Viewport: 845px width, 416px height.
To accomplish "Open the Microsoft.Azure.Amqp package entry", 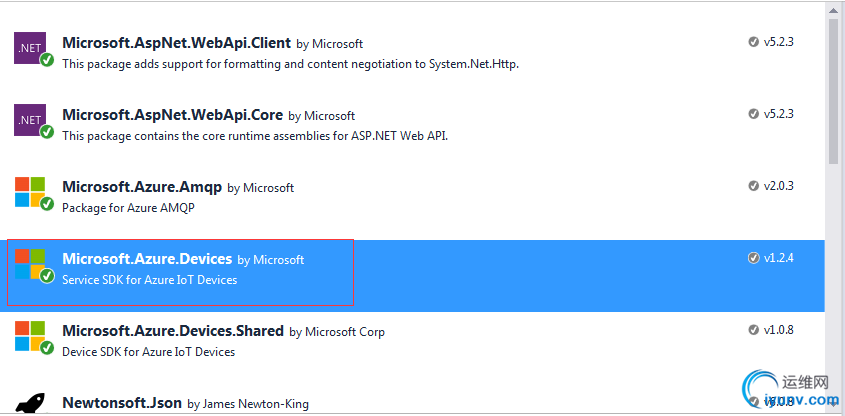I will (144, 187).
